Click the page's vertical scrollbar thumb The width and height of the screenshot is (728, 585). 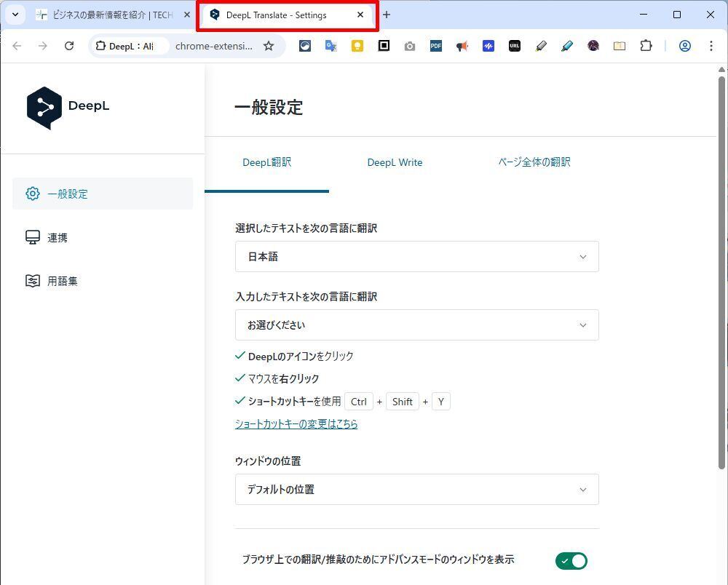[x=721, y=273]
